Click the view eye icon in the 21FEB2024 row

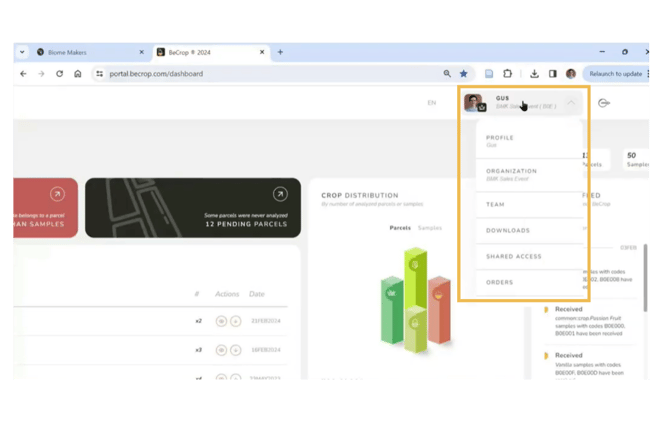[221, 321]
